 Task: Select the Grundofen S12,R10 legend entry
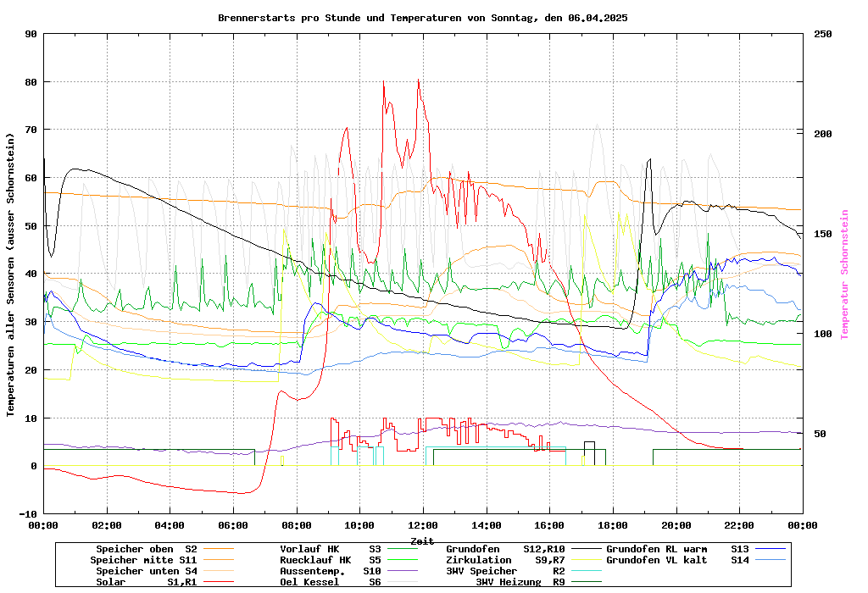[x=505, y=549]
